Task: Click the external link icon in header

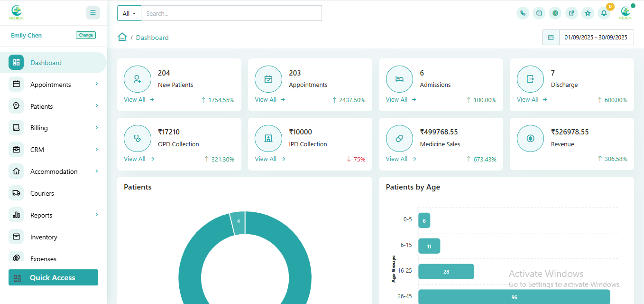Action: tap(571, 13)
